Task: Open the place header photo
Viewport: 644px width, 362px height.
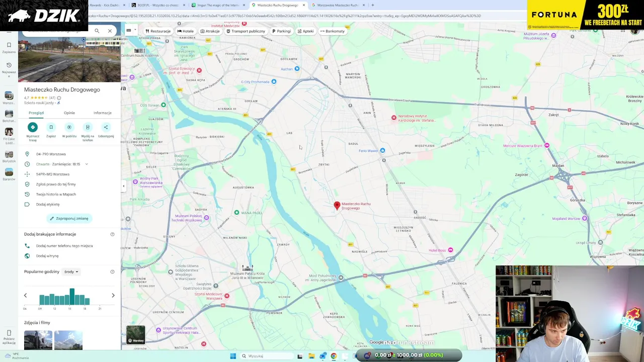Action: coord(69,59)
